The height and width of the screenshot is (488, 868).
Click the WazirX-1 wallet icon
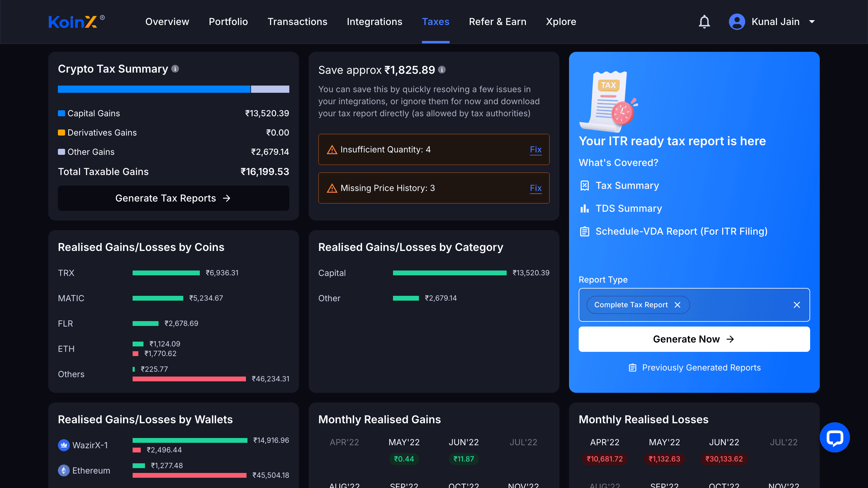click(x=64, y=445)
